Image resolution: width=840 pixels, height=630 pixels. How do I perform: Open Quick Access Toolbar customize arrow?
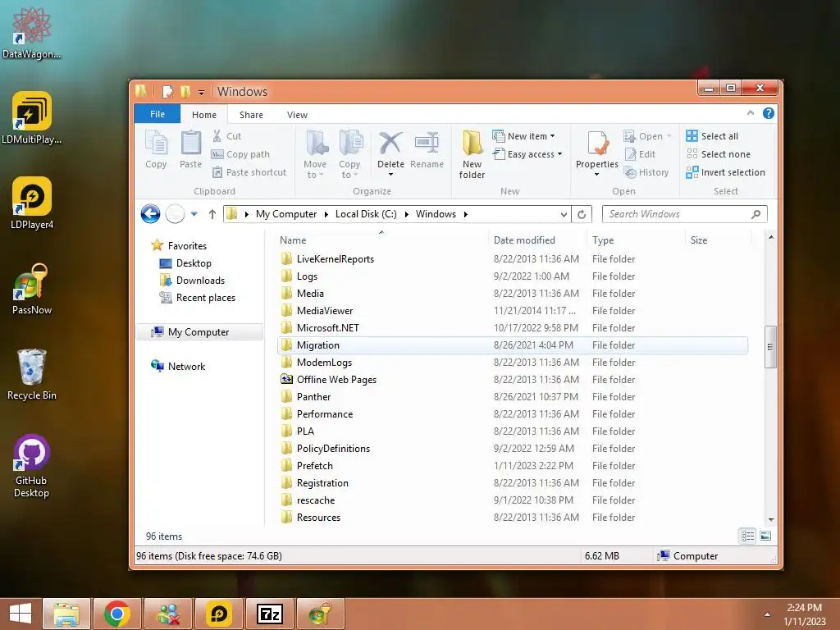[201, 92]
